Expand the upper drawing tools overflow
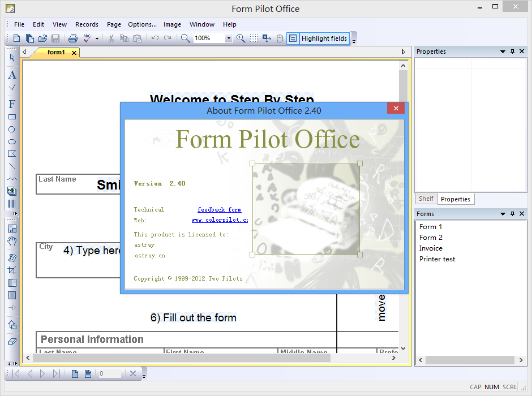 (15, 214)
